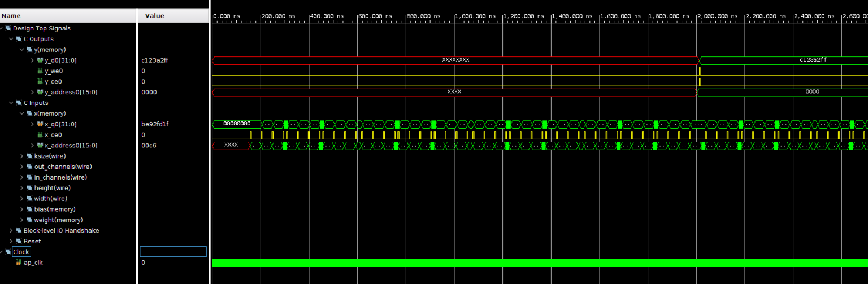The image size is (868, 284).
Task: Click the y_we0 signal icon
Action: point(40,71)
